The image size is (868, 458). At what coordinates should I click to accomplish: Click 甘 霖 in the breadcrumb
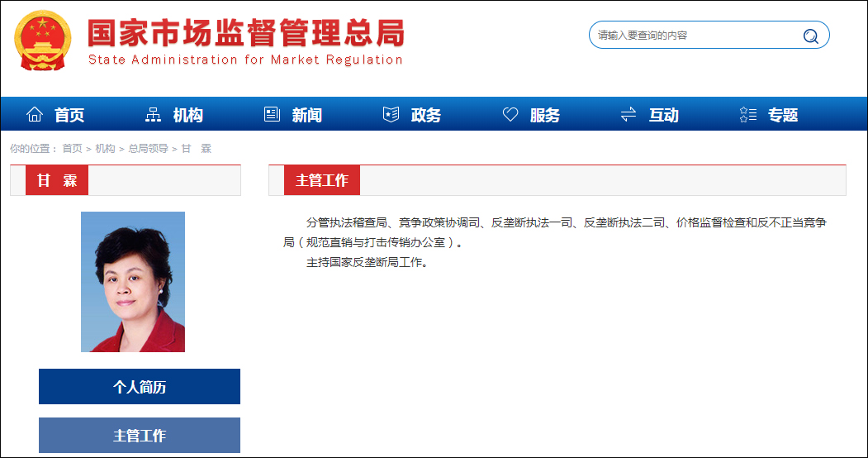pyautogui.click(x=197, y=149)
